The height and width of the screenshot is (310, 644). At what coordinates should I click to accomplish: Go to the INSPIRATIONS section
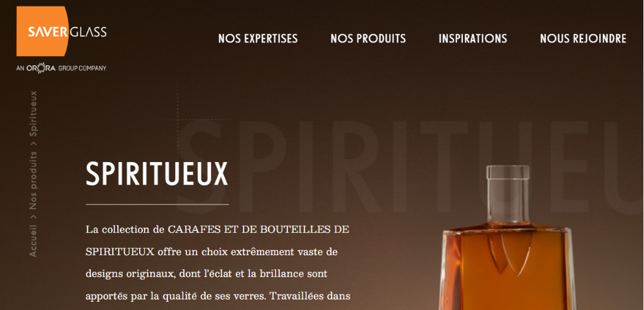click(473, 38)
